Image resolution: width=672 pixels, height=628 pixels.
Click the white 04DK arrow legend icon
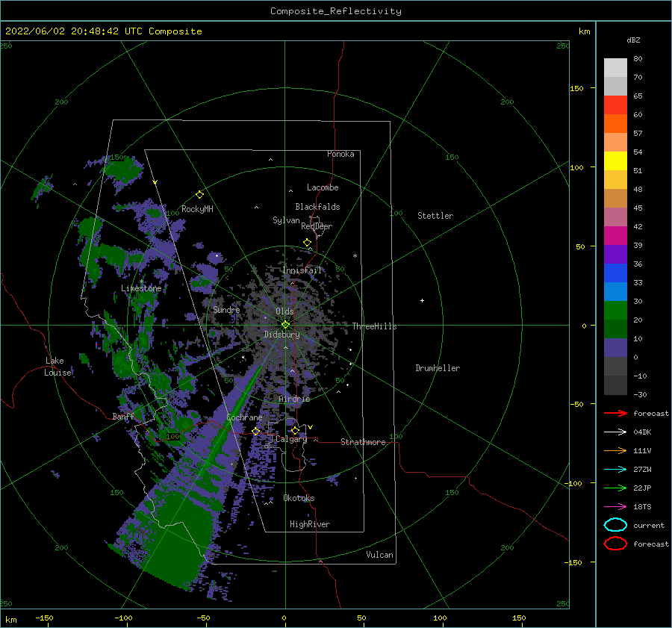pos(615,432)
